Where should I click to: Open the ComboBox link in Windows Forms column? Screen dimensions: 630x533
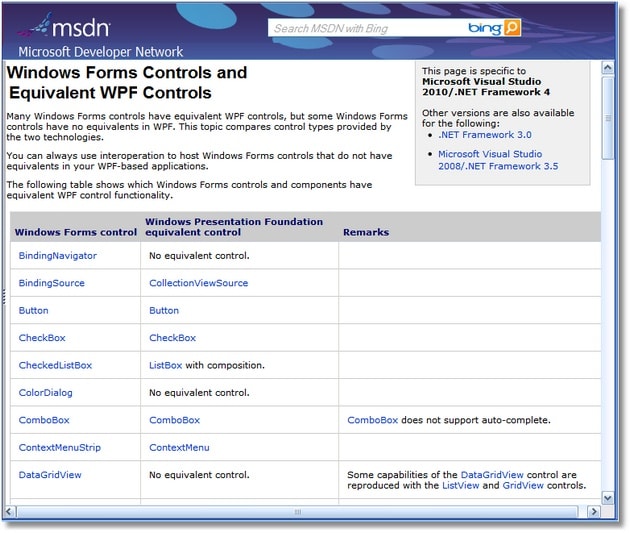click(x=44, y=420)
